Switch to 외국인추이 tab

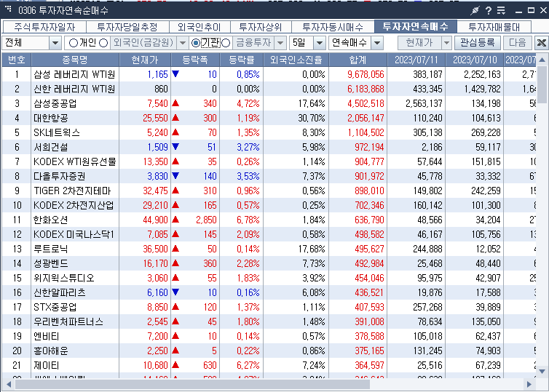coord(200,27)
